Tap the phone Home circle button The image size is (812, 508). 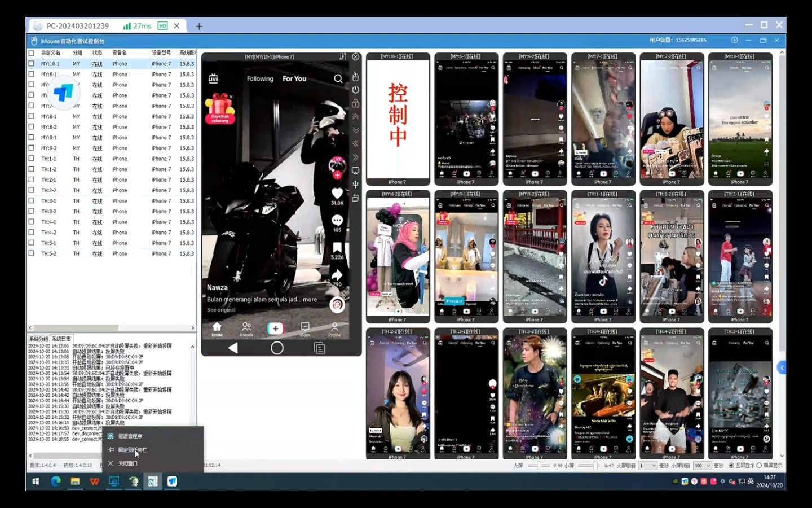click(277, 348)
